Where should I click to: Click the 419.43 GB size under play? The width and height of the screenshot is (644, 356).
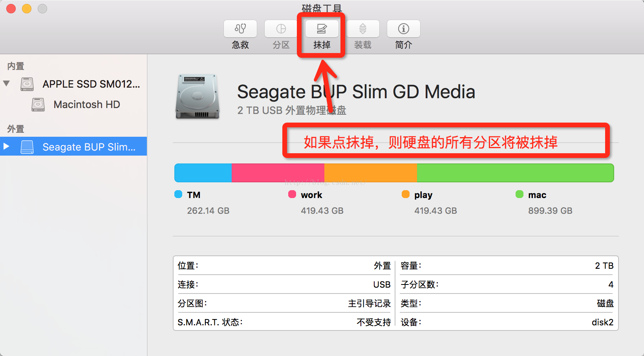pos(435,211)
